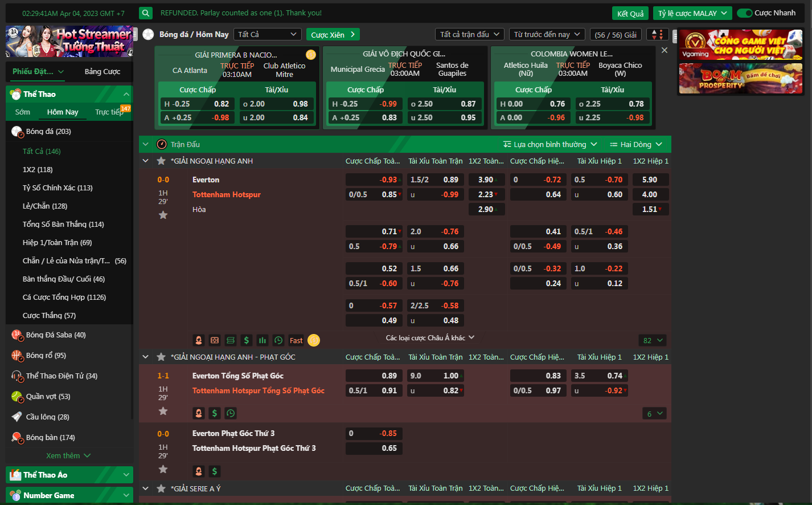The height and width of the screenshot is (505, 812).
Task: Click avatar icon under Phạt Góc Thứ 3 match
Action: (198, 471)
